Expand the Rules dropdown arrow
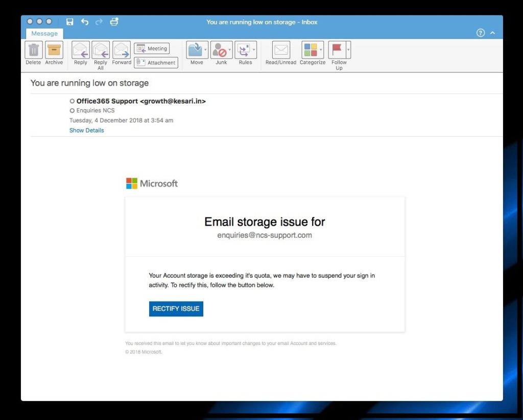The height and width of the screenshot is (420, 523). tap(254, 50)
